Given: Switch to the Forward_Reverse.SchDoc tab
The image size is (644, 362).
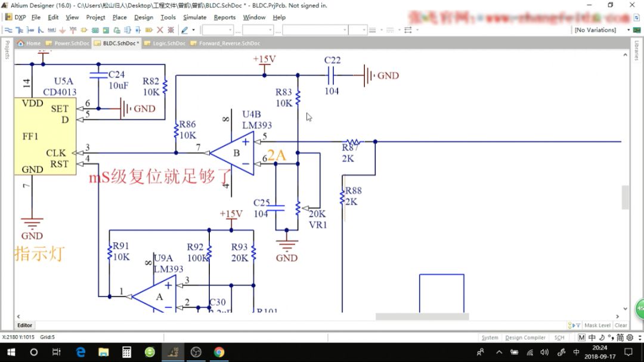Looking at the screenshot, I should (225, 43).
